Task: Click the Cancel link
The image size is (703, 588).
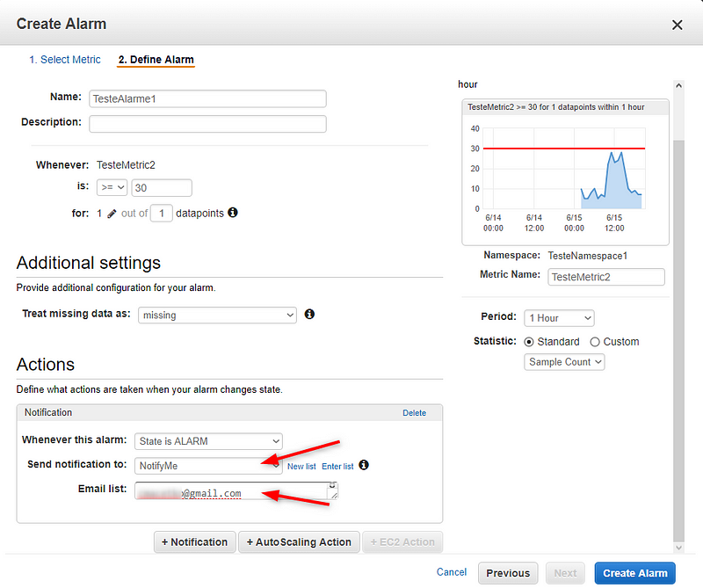Action: point(452,572)
